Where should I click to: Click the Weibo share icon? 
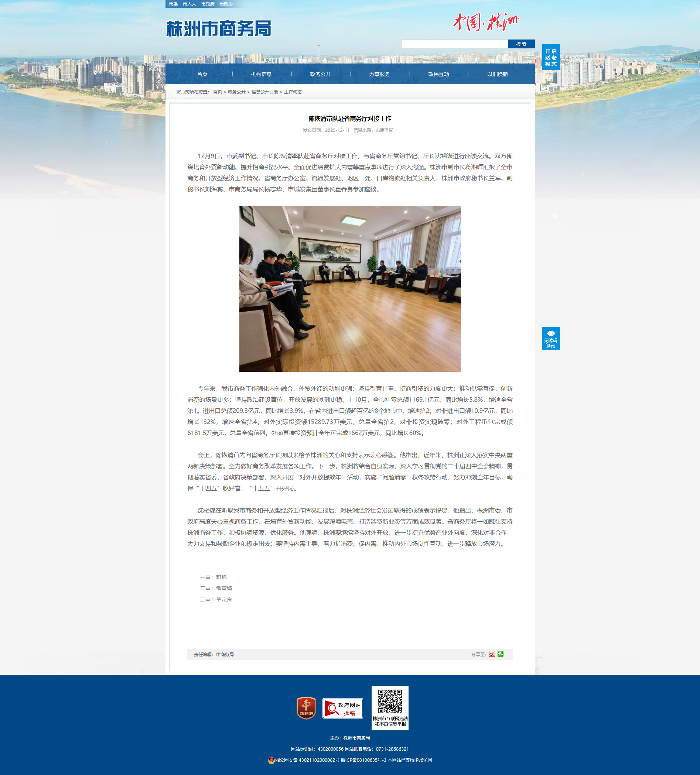pos(492,654)
